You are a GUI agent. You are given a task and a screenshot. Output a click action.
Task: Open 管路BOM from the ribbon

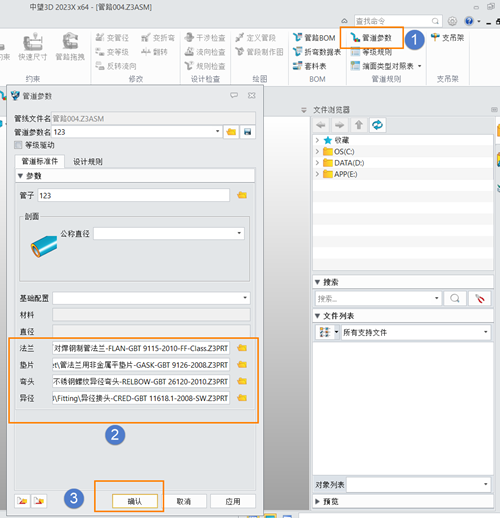(314, 38)
